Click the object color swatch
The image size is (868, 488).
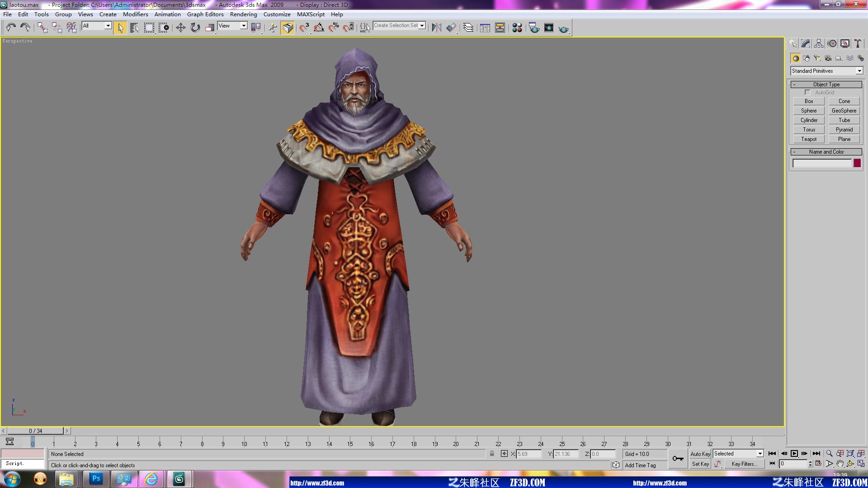(x=857, y=164)
